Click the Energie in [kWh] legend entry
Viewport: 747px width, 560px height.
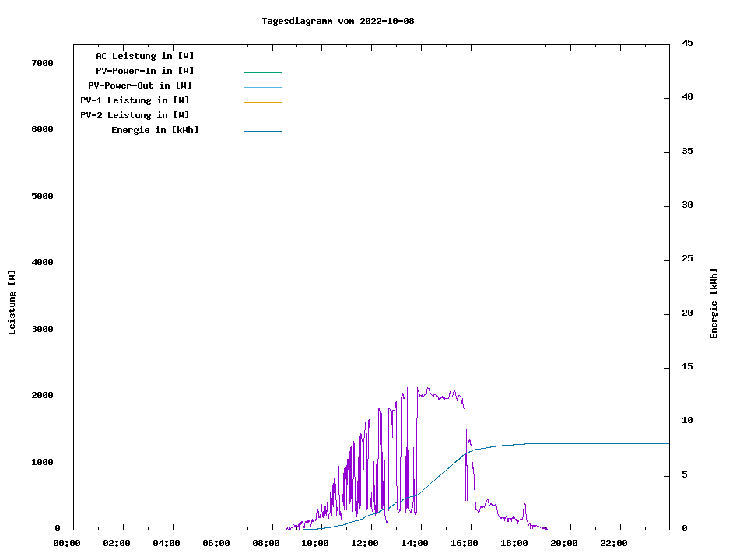[155, 130]
